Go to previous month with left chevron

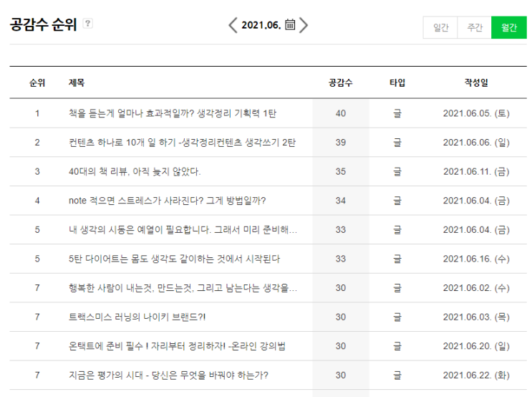(233, 25)
